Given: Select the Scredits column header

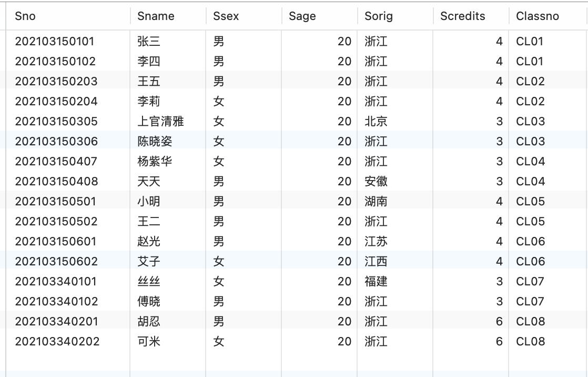Looking at the screenshot, I should click(463, 16).
